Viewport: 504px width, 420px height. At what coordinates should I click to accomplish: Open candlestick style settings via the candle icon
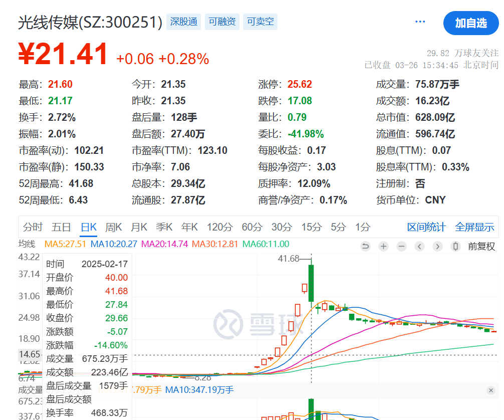tap(455, 246)
